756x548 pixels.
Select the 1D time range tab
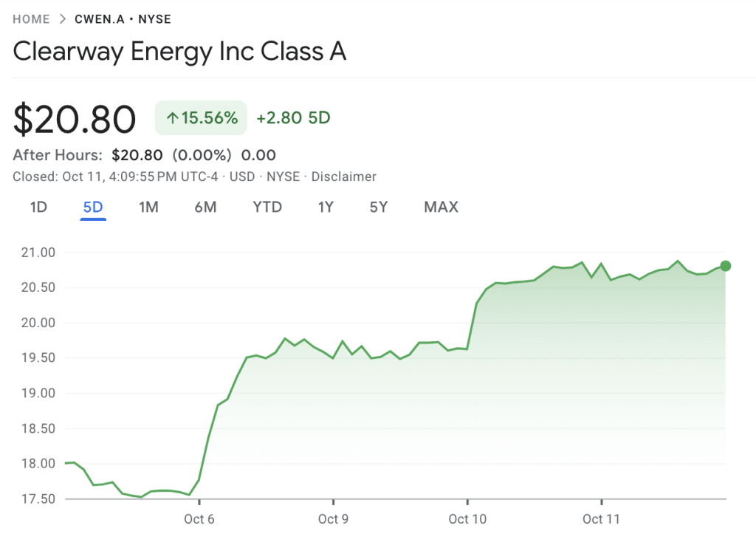tap(38, 207)
